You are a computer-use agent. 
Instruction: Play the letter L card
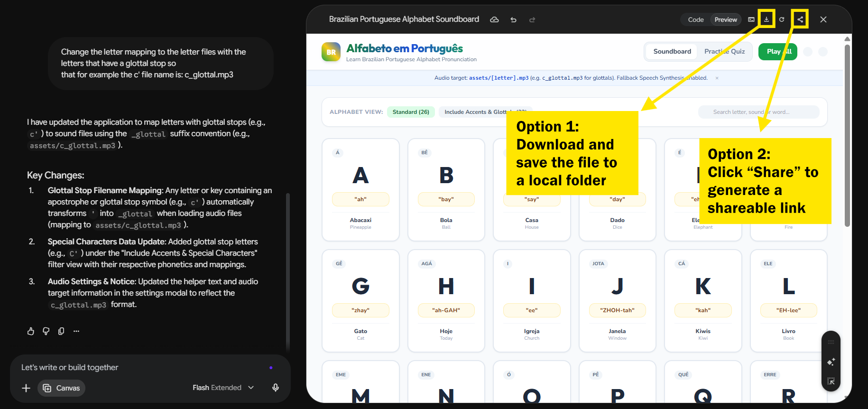pos(789,301)
